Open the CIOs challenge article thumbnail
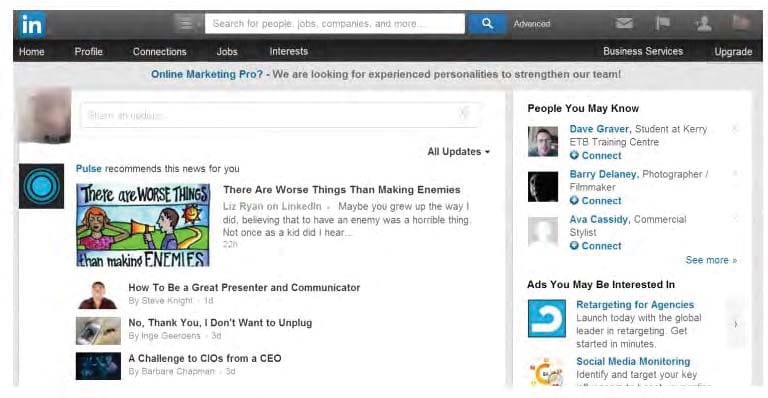768x398 pixels. [x=98, y=366]
